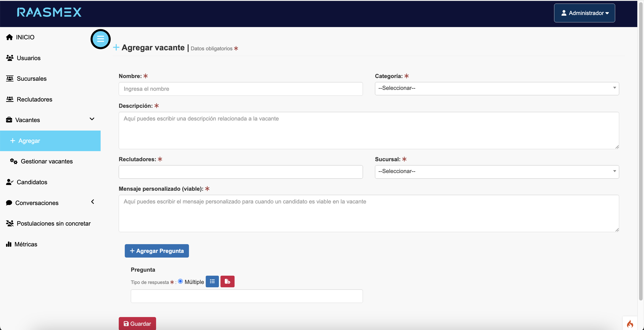Click the gears icon by Gestionar vacantes
This screenshot has width=644, height=330.
13,161
